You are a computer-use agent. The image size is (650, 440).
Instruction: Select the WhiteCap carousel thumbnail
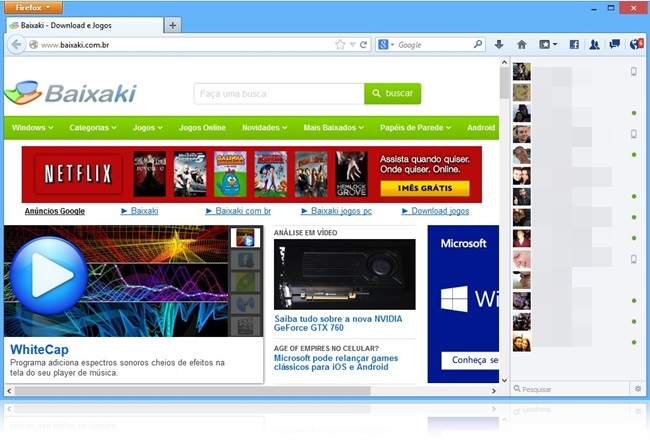[245, 238]
